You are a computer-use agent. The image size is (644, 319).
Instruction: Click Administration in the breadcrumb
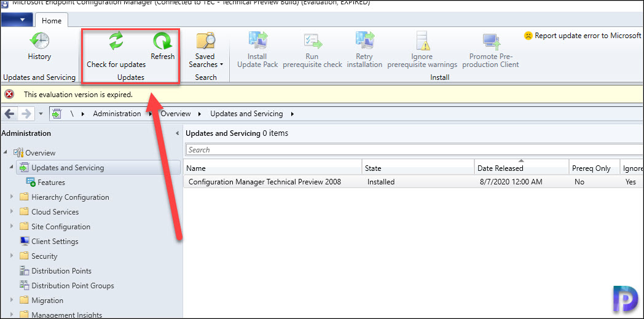(x=117, y=114)
